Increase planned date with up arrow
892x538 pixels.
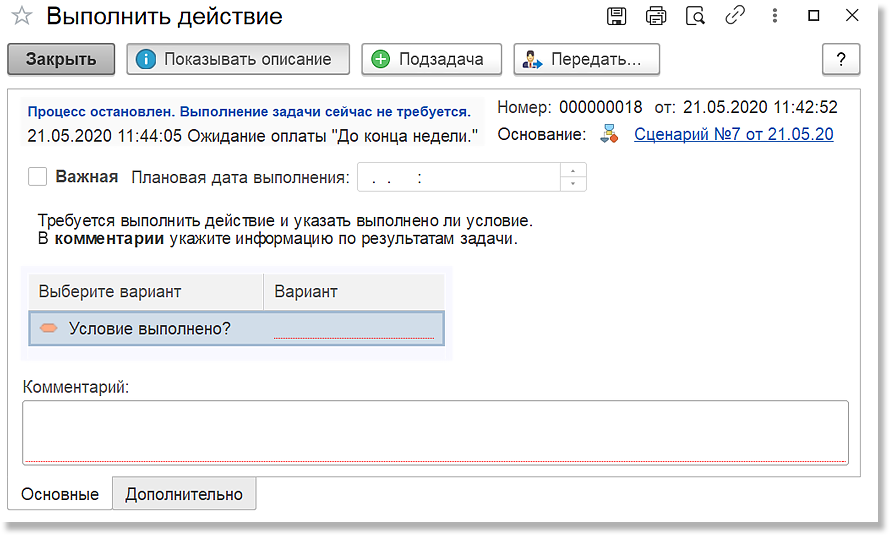[x=573, y=171]
